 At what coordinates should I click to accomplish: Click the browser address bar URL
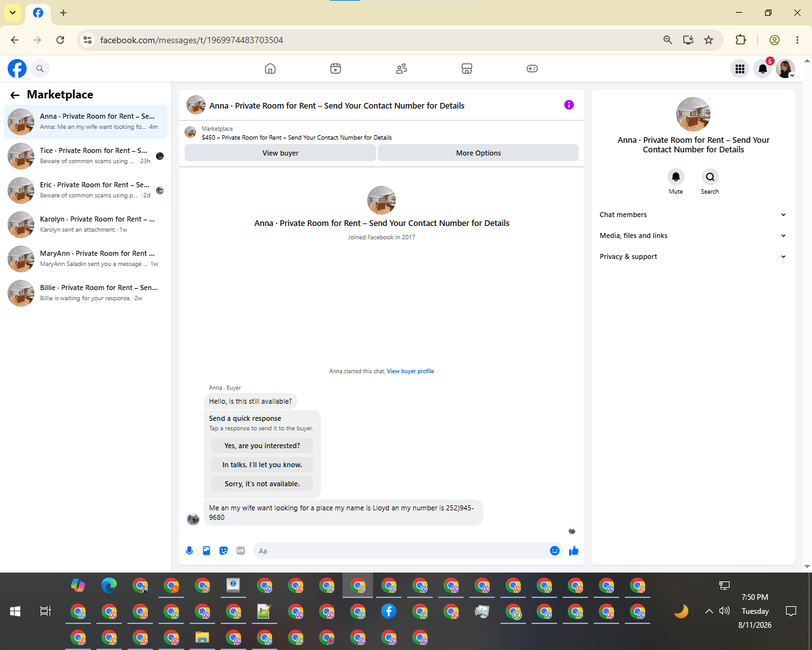(x=192, y=40)
